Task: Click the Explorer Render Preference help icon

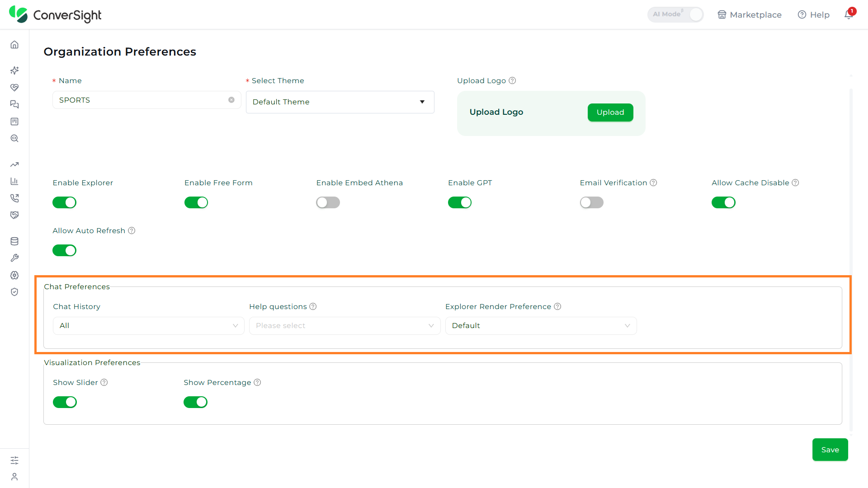Action: click(557, 306)
